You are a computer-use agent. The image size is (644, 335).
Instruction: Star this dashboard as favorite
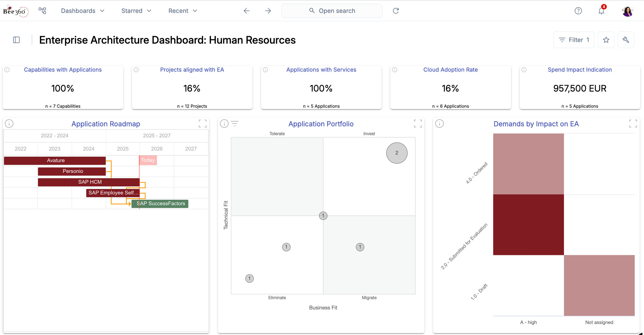[606, 40]
